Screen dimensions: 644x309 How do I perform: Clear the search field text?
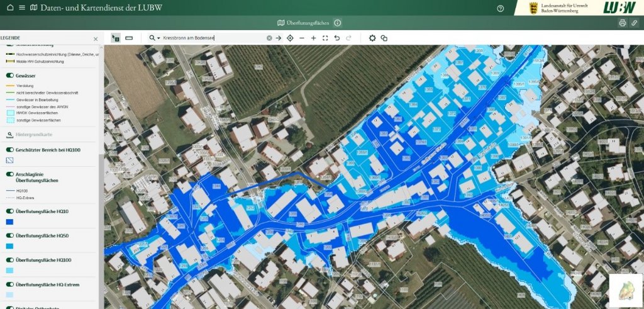(x=269, y=38)
